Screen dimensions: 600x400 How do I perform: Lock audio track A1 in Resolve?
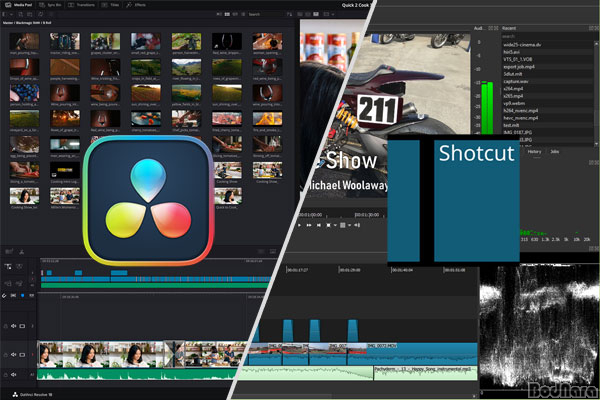click(x=5, y=375)
